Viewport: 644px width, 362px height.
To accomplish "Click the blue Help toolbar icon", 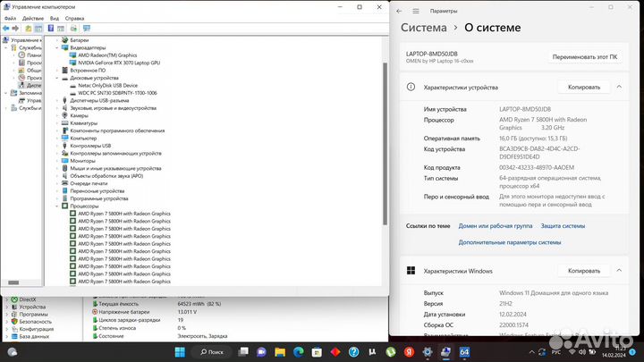I will (x=50, y=29).
